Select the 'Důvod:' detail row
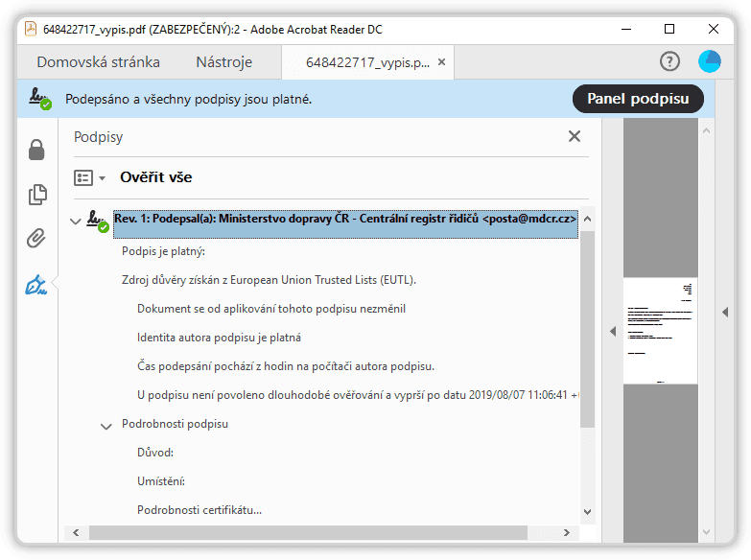Viewport: 751px width, 560px height. pos(155,453)
